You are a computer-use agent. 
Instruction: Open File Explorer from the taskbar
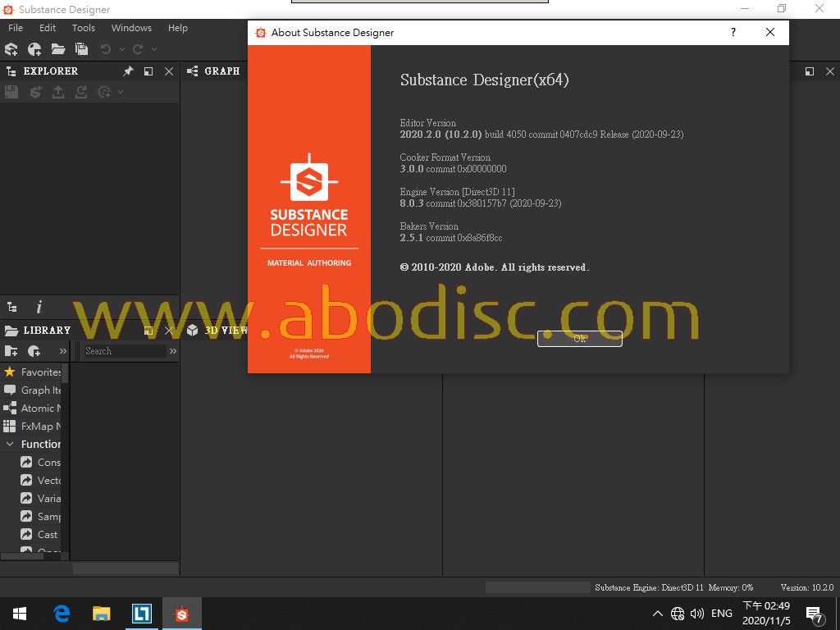point(101,614)
